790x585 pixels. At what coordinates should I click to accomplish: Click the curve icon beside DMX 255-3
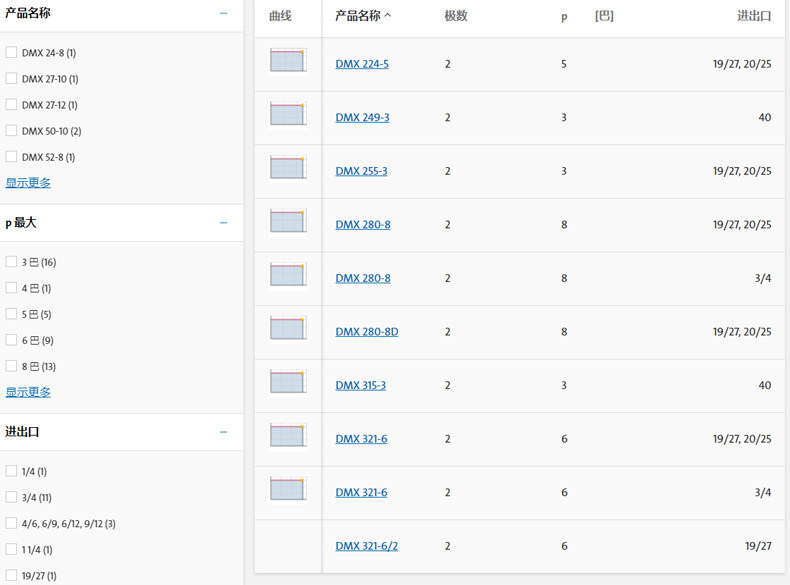pyautogui.click(x=288, y=167)
